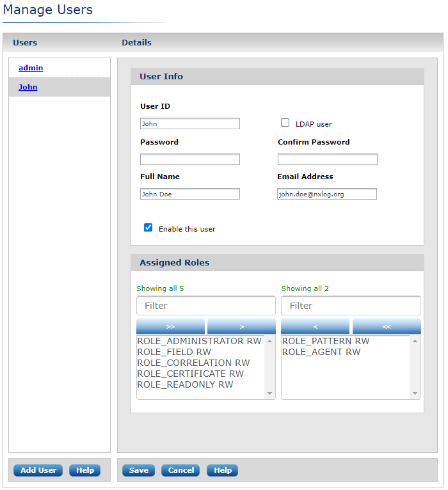Screen dimensions: 448x490
Task: Click the Password input field
Action: click(190, 159)
